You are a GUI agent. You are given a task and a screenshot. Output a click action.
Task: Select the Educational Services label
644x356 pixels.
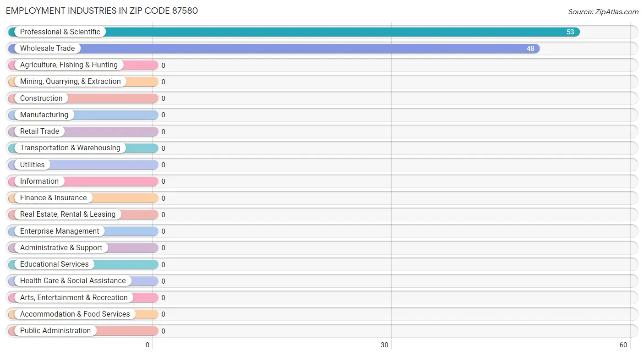pos(55,264)
